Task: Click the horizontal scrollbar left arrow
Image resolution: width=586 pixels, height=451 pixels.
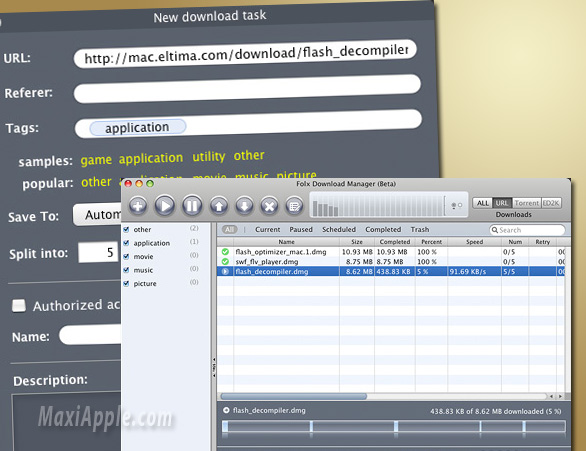Action: point(551,396)
